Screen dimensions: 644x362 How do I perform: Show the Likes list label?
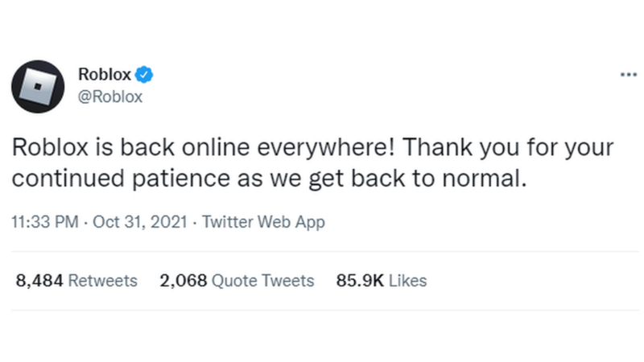point(407,281)
